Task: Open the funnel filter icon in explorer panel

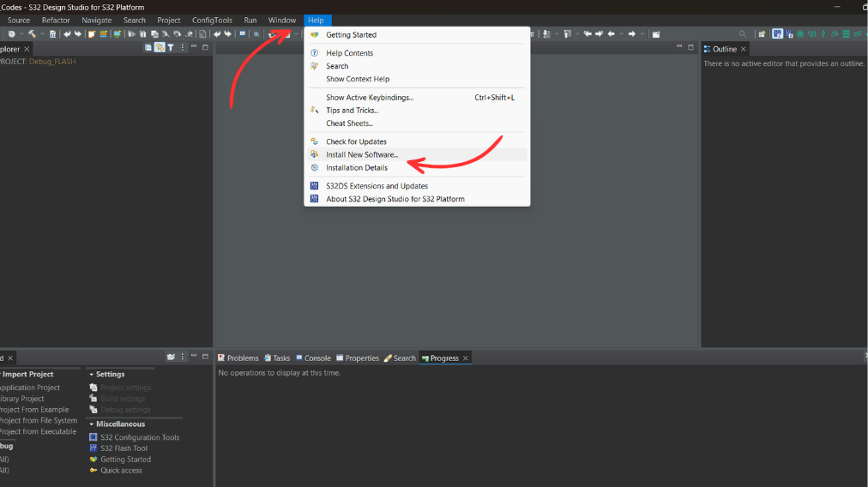Action: pos(171,48)
